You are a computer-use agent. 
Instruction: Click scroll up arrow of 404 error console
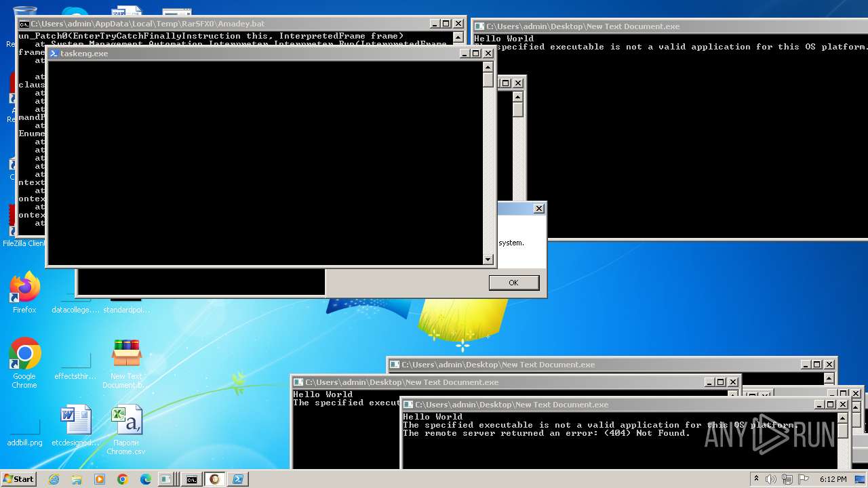click(842, 418)
